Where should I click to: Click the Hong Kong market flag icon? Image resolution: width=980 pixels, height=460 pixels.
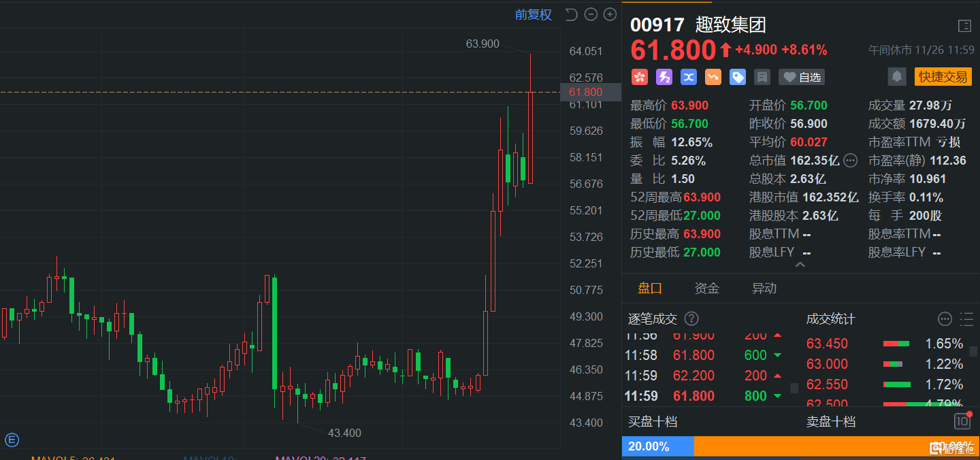[x=640, y=77]
